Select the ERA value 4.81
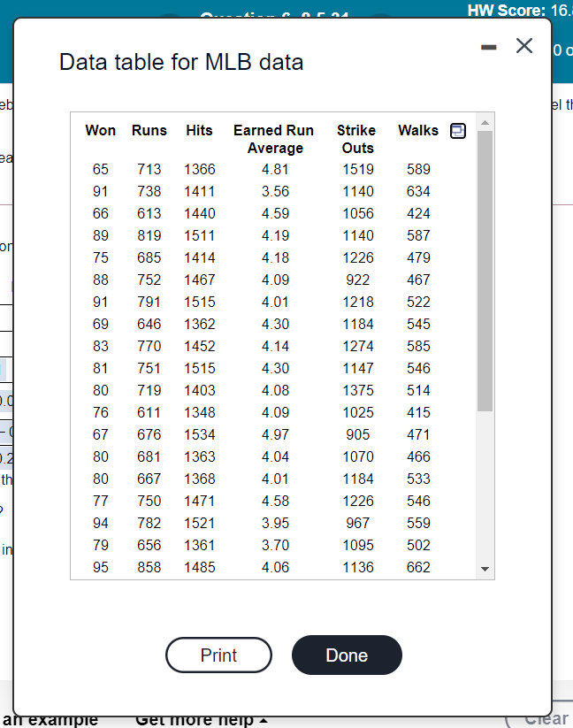Image resolution: width=573 pixels, height=728 pixels. pyautogui.click(x=275, y=169)
